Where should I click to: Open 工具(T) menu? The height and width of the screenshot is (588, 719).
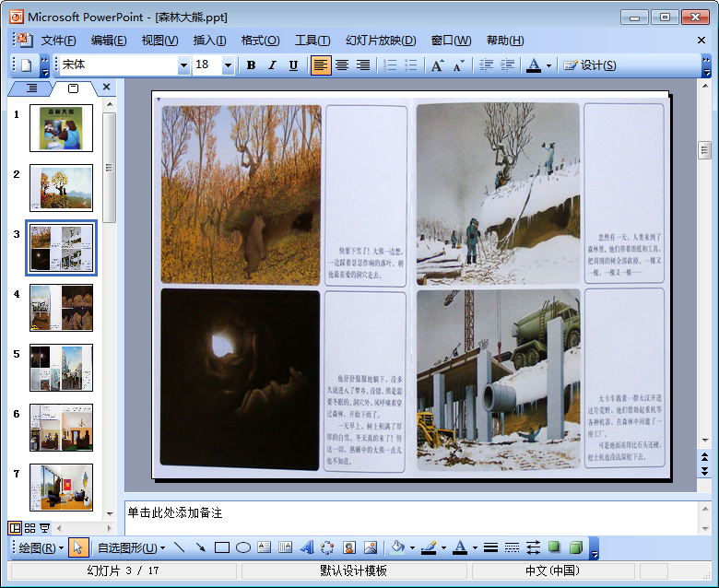pyautogui.click(x=312, y=41)
